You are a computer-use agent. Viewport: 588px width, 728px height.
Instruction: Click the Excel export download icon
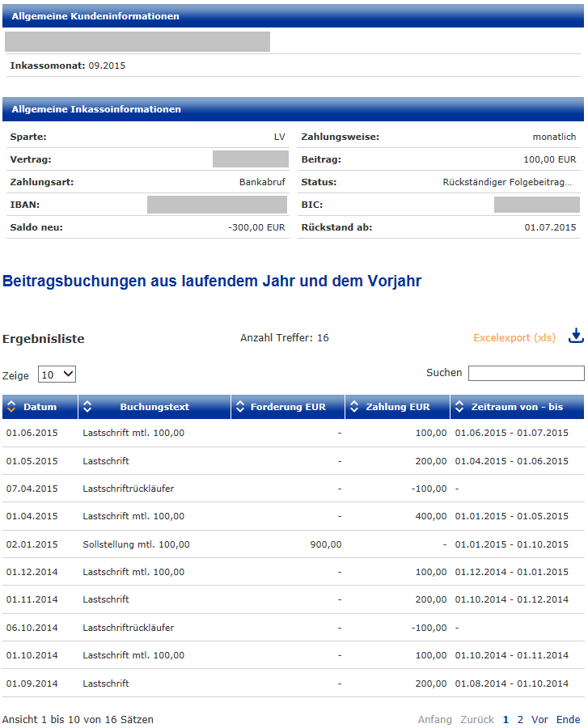tap(576, 336)
